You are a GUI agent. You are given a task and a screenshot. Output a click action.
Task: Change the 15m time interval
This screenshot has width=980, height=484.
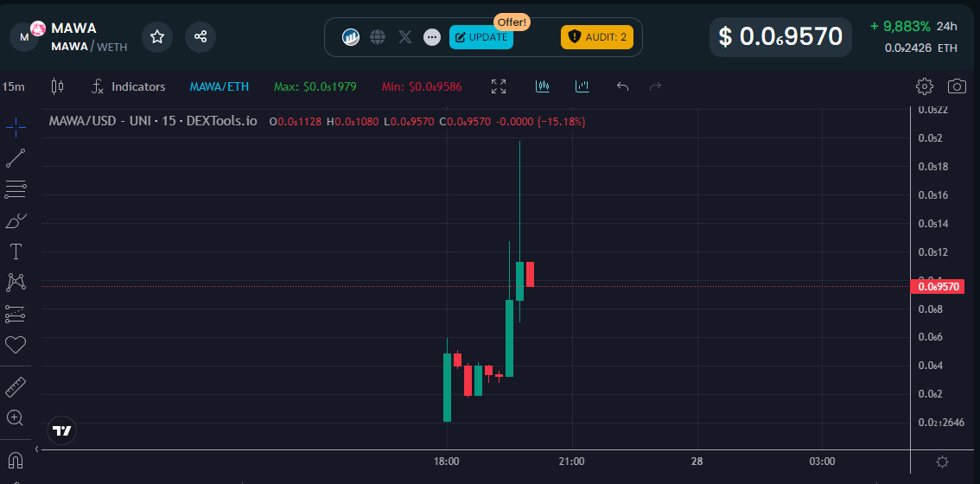14,87
